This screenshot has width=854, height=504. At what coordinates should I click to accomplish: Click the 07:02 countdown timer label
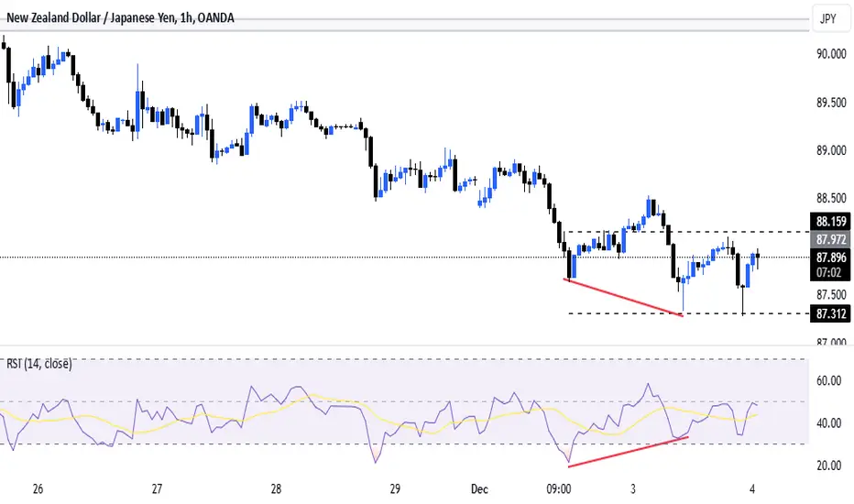point(828,272)
